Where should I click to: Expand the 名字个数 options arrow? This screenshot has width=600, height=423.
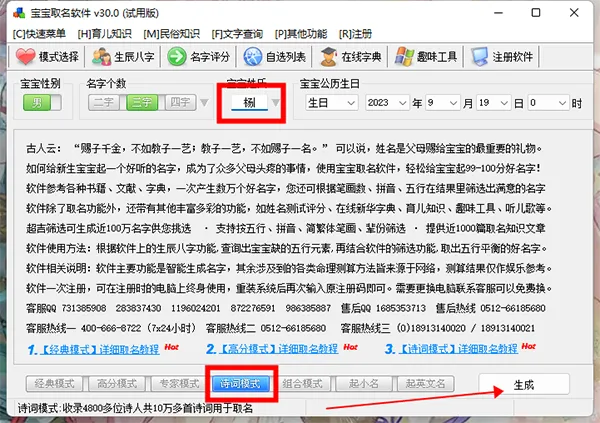[205, 103]
